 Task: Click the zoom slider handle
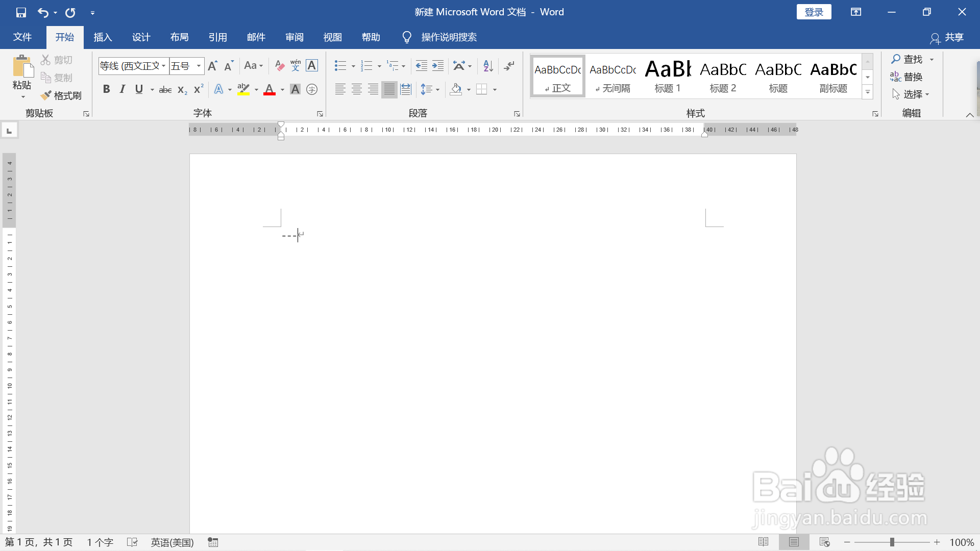[892, 542]
